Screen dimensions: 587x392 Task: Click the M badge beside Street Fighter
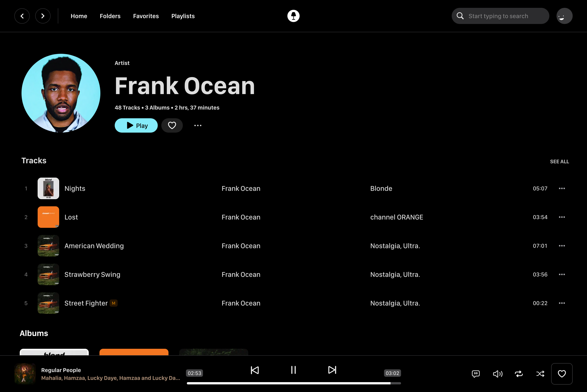click(114, 303)
